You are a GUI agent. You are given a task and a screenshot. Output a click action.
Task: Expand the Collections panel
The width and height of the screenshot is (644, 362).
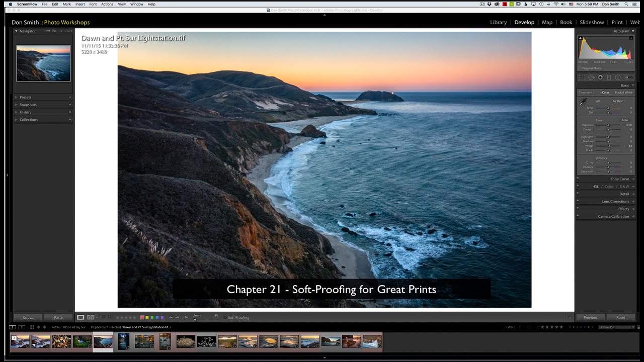click(x=16, y=120)
